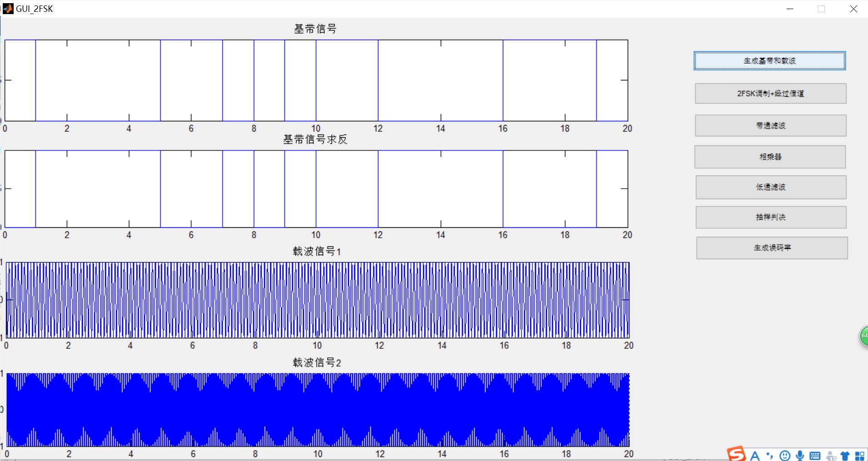Click the 抽样判决 sampling decision button
Viewport: 868px width, 461px height.
coord(771,217)
